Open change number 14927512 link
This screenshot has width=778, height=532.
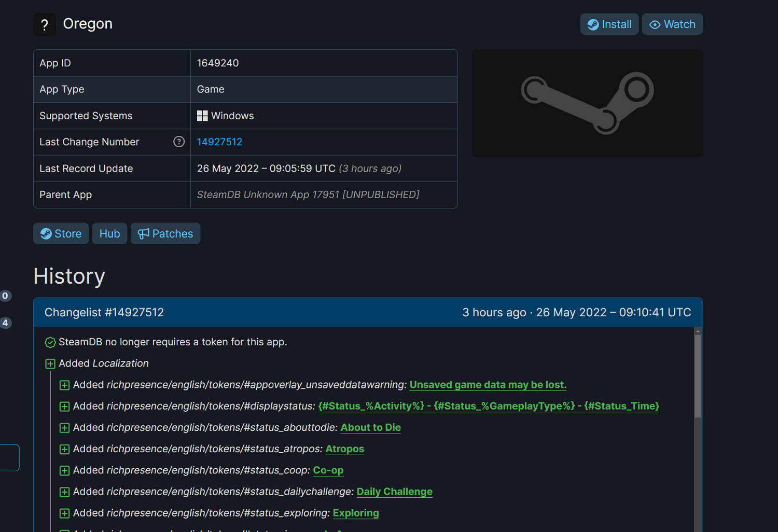tap(219, 142)
